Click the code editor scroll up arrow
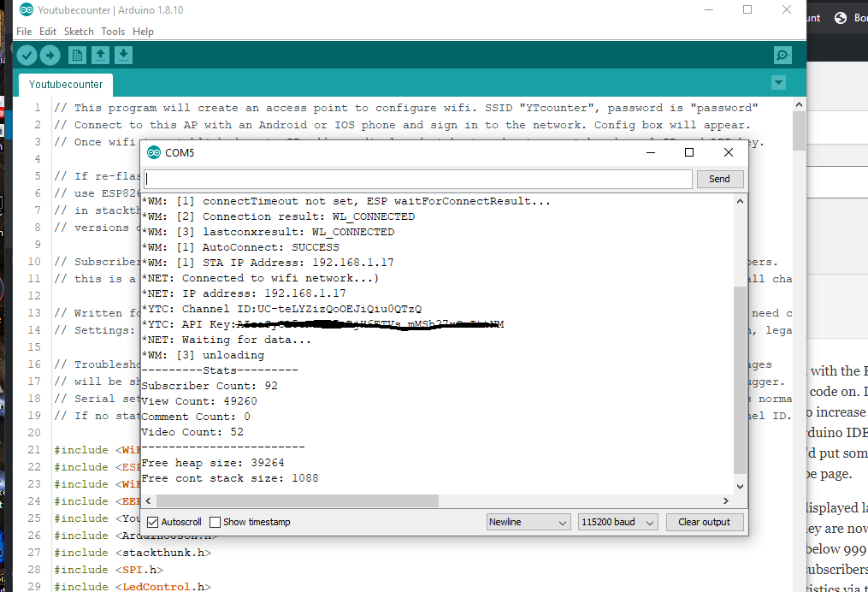This screenshot has height=592, width=868. coord(799,104)
